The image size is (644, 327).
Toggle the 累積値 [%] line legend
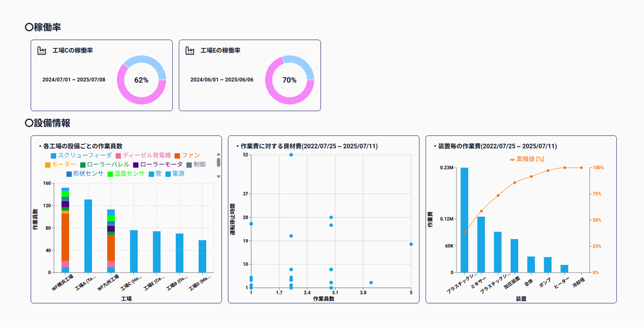pos(527,159)
